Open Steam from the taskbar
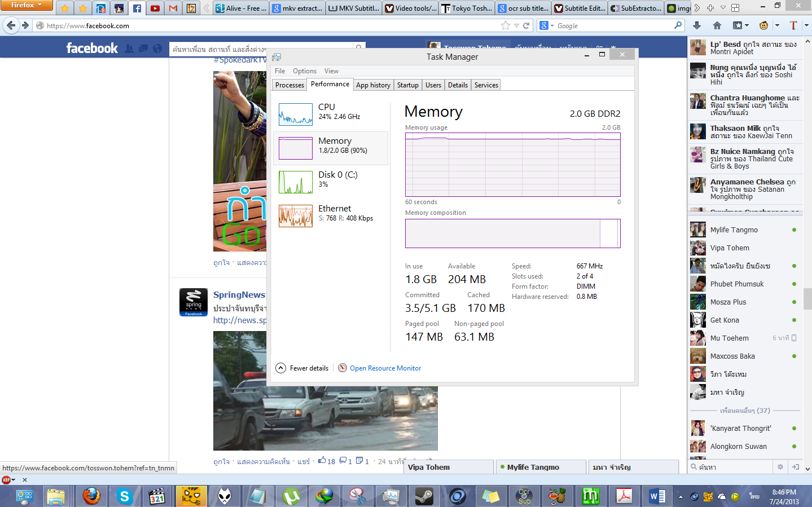Screen dimensions: 812x507 coord(424,496)
